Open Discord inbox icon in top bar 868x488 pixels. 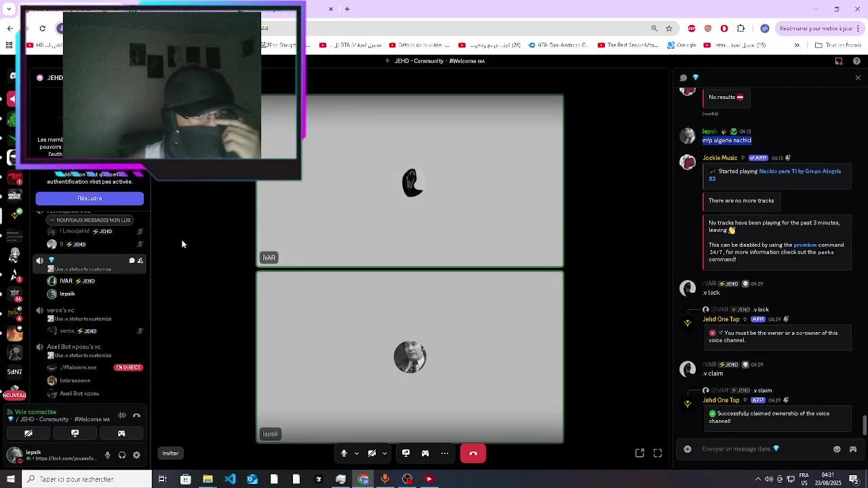(x=839, y=61)
